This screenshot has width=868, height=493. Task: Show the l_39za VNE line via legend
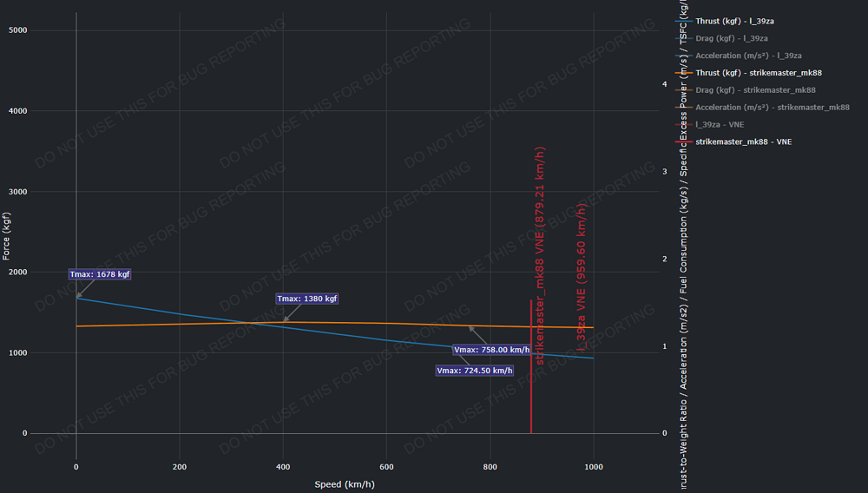click(x=720, y=124)
